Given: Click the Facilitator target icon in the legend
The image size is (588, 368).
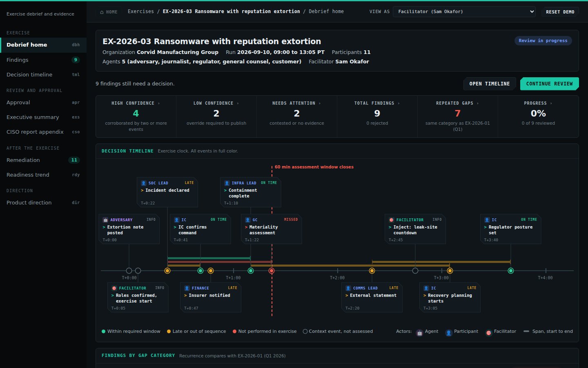Looking at the screenshot, I should coord(489,333).
